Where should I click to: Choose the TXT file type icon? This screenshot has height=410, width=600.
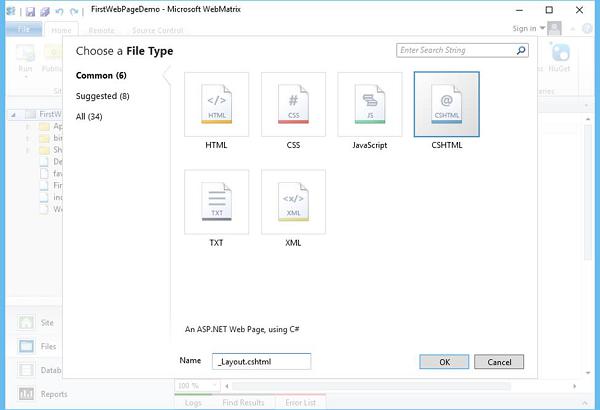click(x=217, y=202)
